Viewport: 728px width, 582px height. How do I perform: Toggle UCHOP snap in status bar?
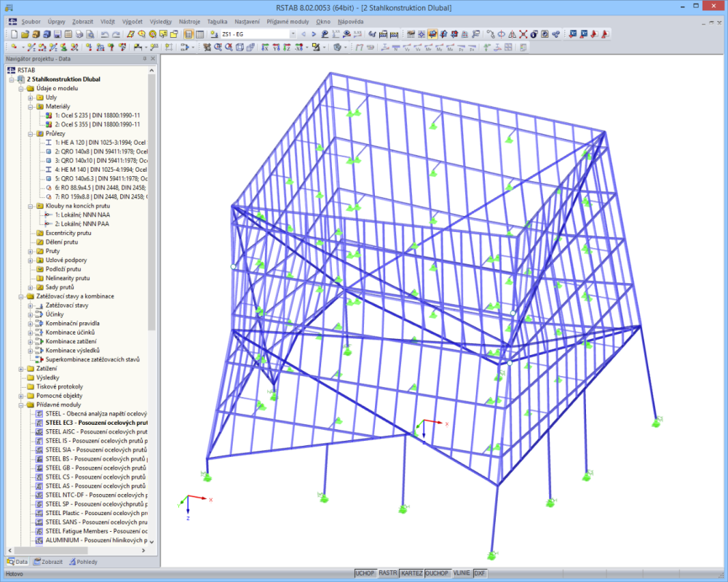[x=365, y=574]
